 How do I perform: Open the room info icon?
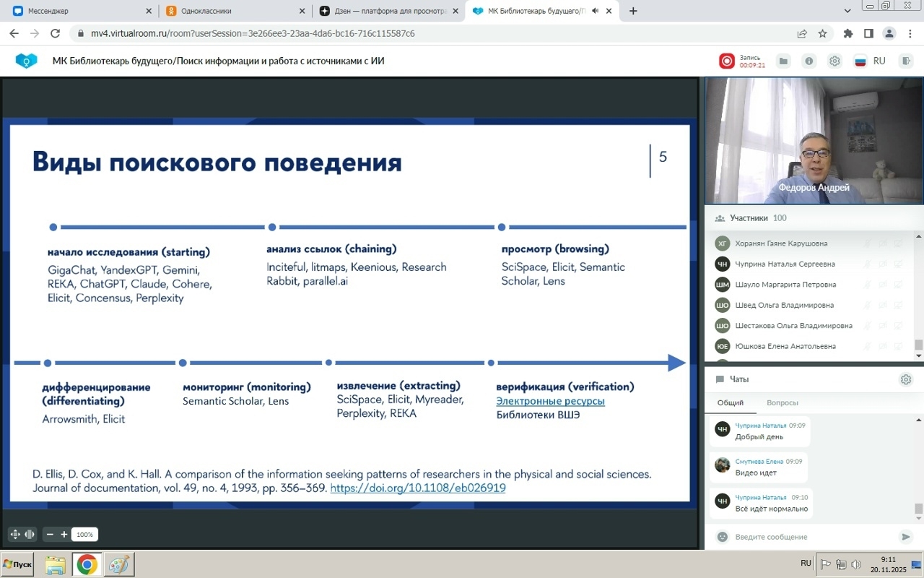tap(809, 61)
